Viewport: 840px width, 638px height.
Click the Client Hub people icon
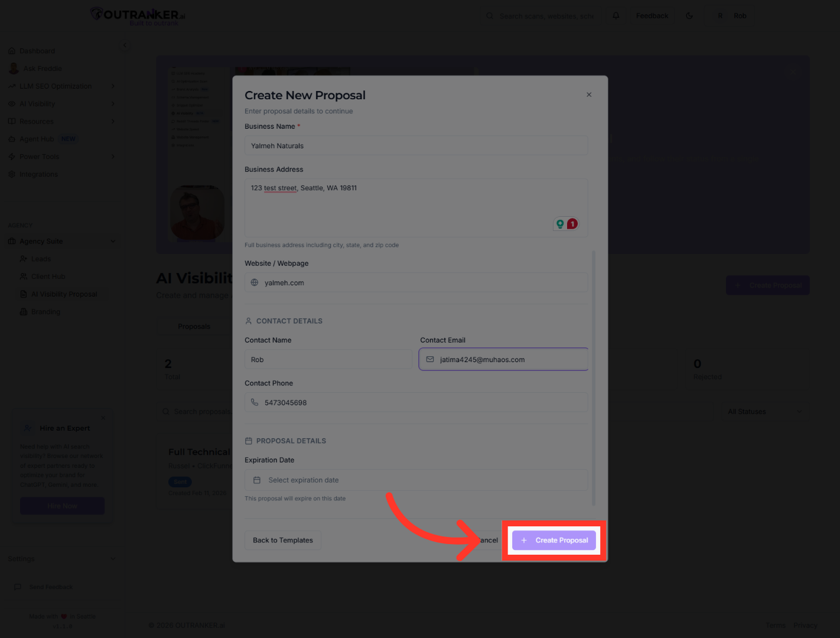pos(24,276)
